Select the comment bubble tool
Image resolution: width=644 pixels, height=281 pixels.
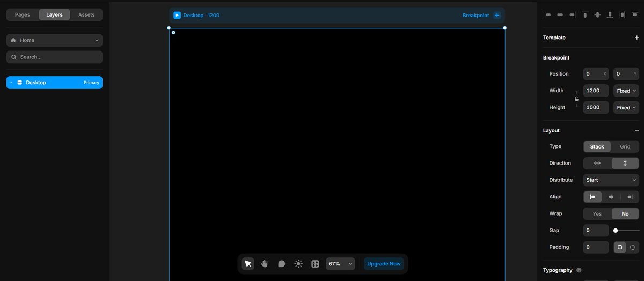pyautogui.click(x=281, y=264)
